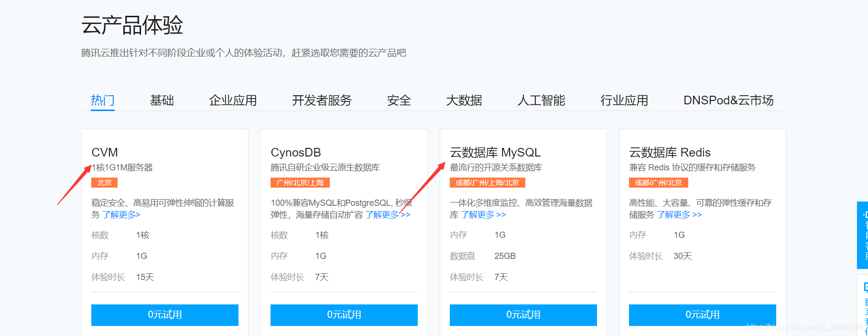Click 最流行的开源关系数据库 subtitle

coord(496,168)
